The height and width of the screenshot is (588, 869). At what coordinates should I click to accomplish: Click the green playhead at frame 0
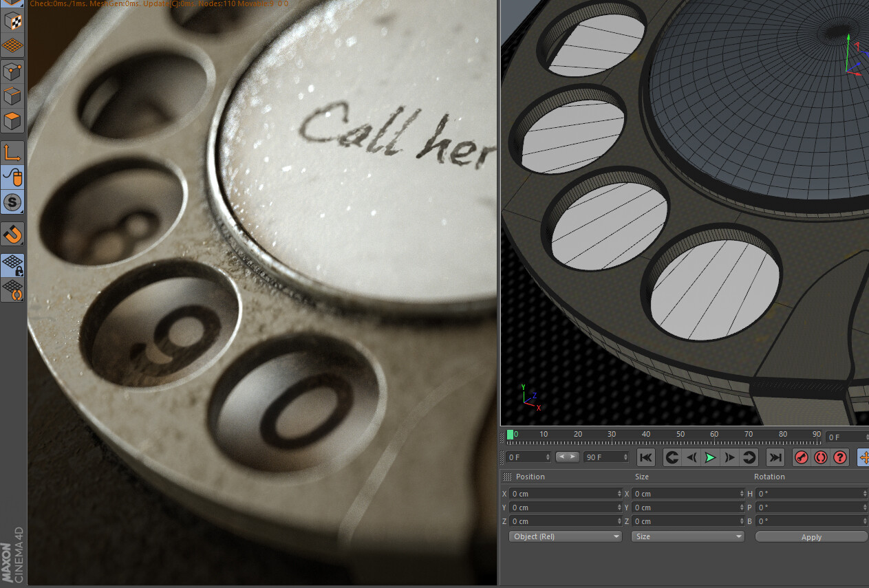[x=510, y=435]
